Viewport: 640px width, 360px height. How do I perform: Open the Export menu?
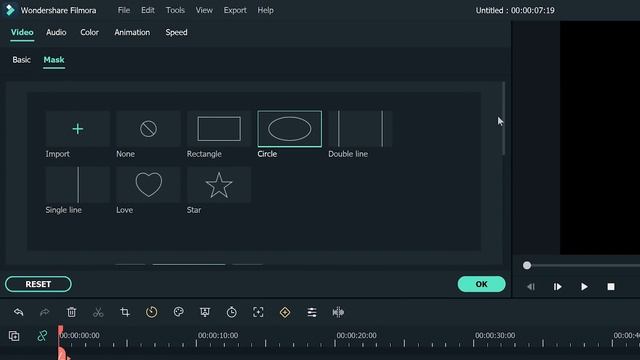tap(235, 10)
